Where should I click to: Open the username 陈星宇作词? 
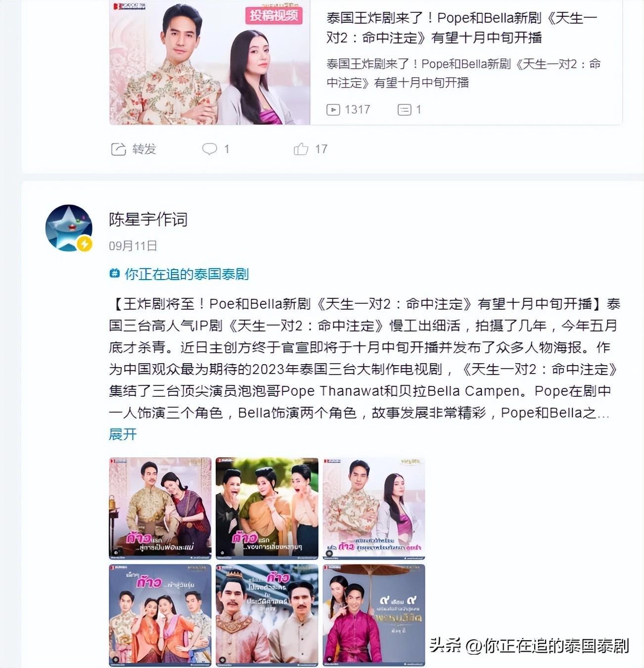(x=148, y=219)
